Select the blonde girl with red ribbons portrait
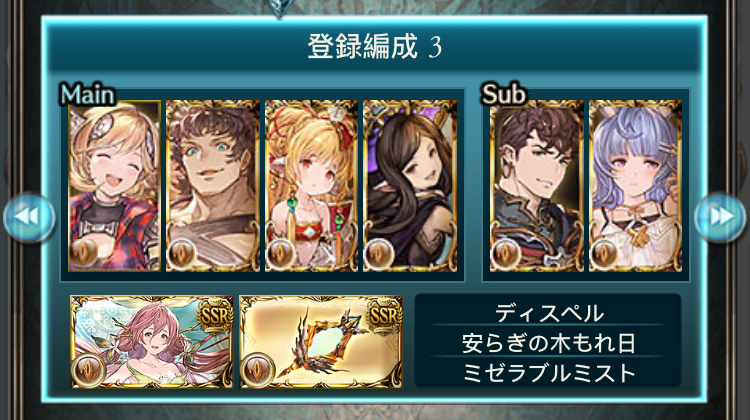The image size is (750, 420). (x=311, y=186)
